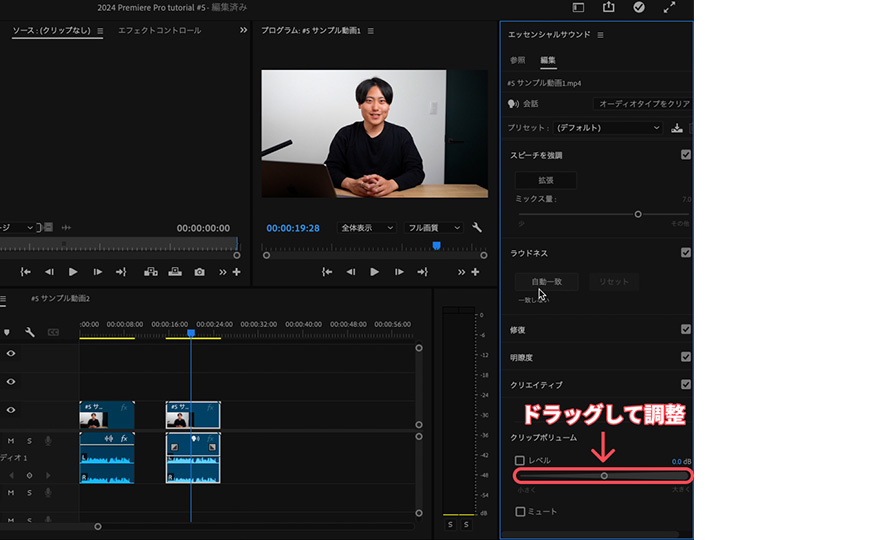The width and height of the screenshot is (869, 540).
Task: Click the share/export icon in header
Action: [x=609, y=7]
